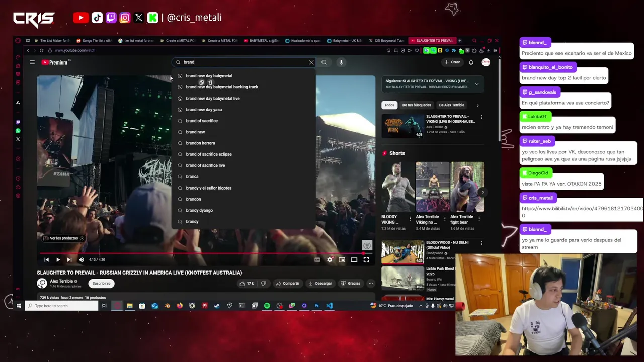Toggle theater mode in player
Viewport: 644px width, 362px height.
coord(354,260)
